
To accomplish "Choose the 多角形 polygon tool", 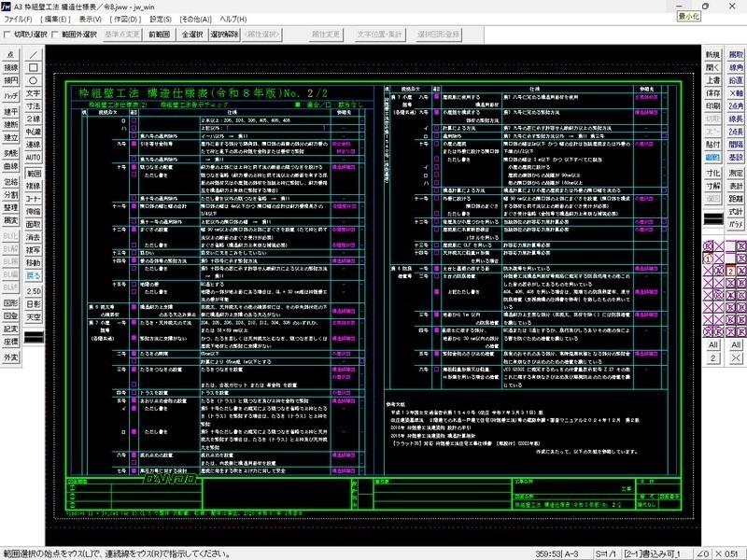I will (11, 153).
